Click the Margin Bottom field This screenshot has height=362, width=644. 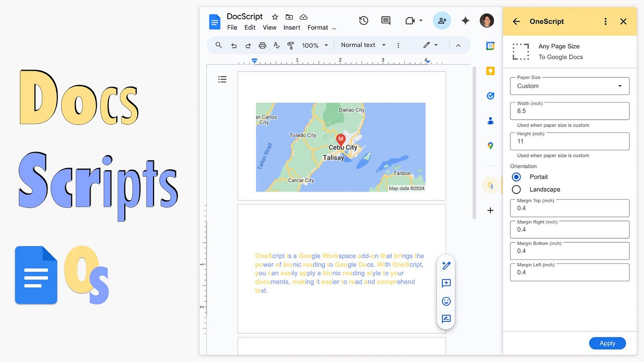click(x=570, y=251)
